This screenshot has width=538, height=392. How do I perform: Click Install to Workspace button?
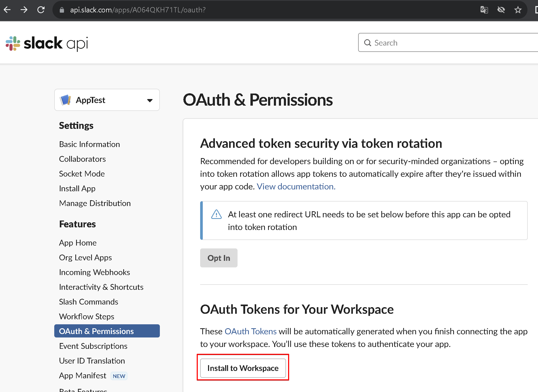pyautogui.click(x=243, y=368)
